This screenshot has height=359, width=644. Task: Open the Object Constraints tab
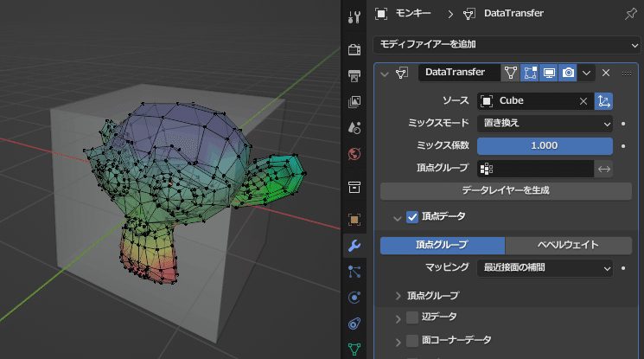coord(354,324)
